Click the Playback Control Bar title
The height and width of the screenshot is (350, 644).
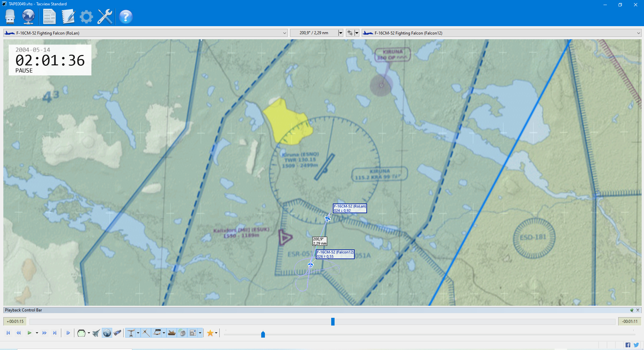[x=23, y=310]
